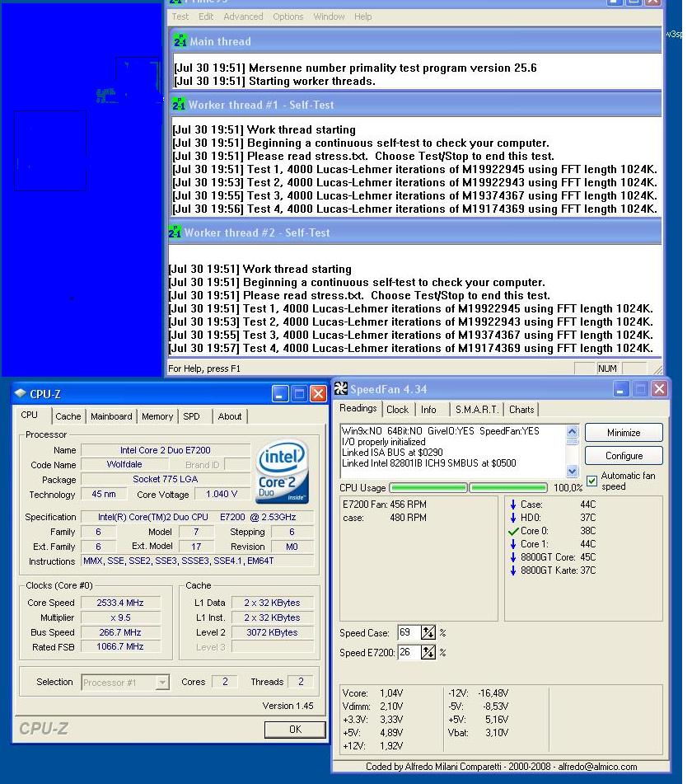Switch to the Mainboard tab in CPU-Z
692x784 pixels.
point(111,416)
